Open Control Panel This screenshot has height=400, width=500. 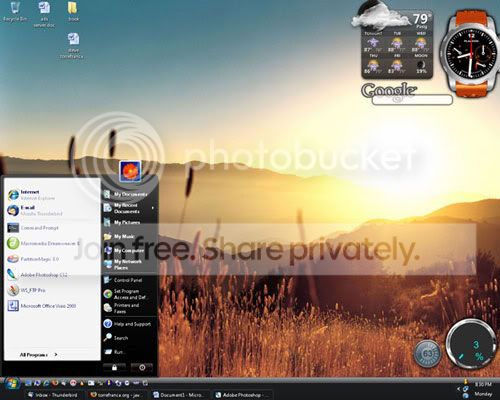(127, 280)
